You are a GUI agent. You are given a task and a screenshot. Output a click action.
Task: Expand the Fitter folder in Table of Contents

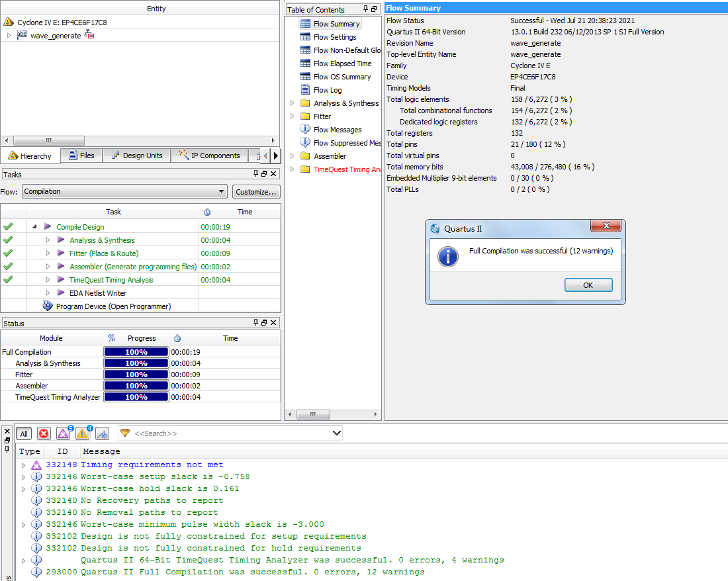pos(293,116)
